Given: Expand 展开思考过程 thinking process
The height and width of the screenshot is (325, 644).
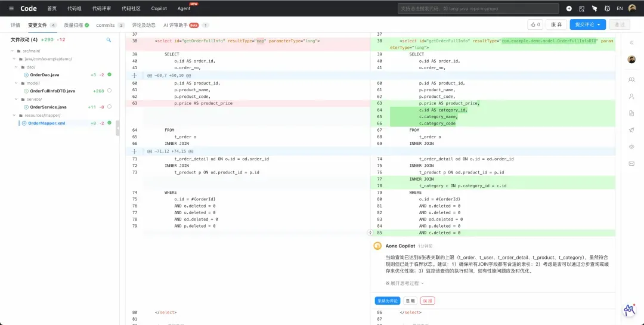Looking at the screenshot, I should click(x=404, y=283).
